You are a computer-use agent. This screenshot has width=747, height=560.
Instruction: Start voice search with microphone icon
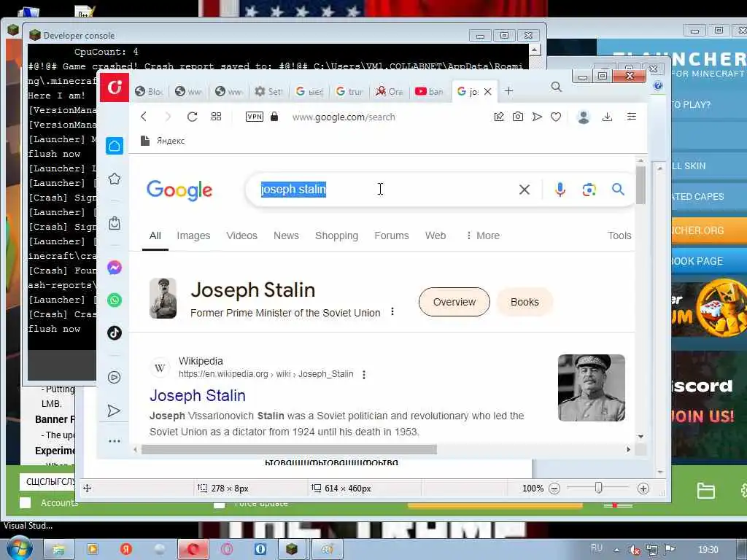click(x=560, y=190)
